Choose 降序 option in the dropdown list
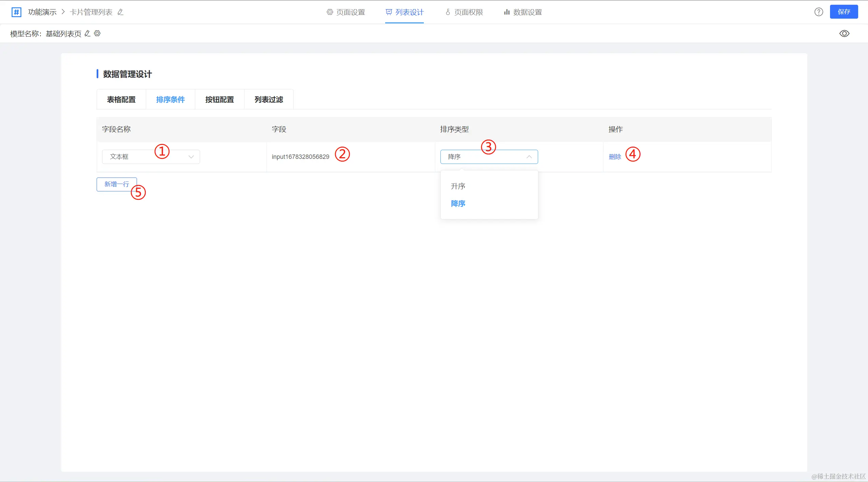Screen dimensions: 868x482 click(458, 203)
